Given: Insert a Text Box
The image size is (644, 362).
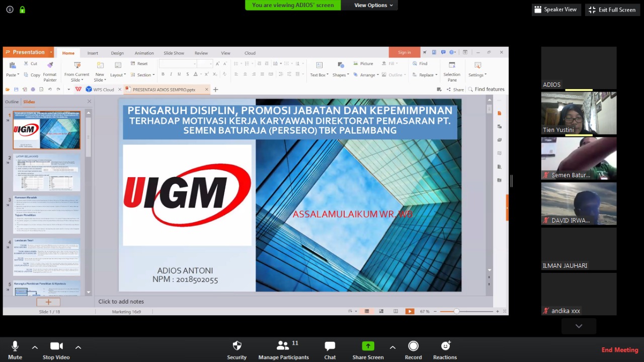Looking at the screenshot, I should 319,69.
